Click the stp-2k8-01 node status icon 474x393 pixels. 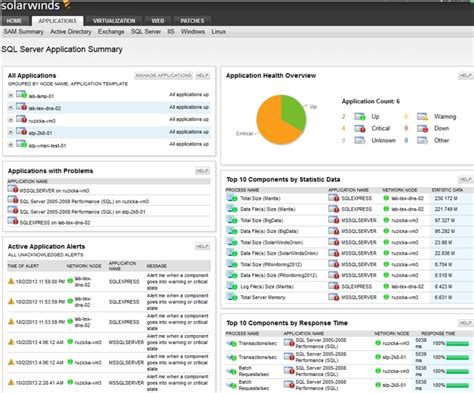pos(21,131)
